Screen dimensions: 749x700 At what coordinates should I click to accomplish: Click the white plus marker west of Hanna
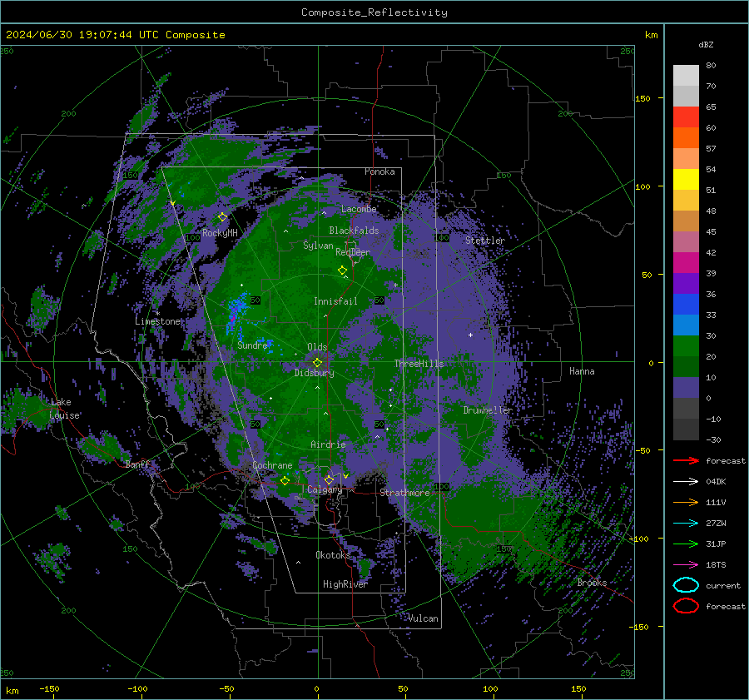pos(470,335)
